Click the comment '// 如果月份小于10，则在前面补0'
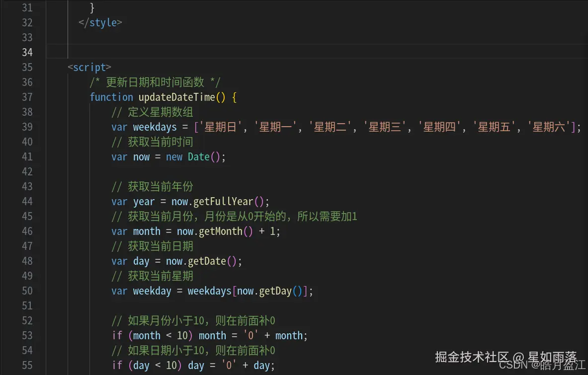The image size is (588, 375). (193, 321)
